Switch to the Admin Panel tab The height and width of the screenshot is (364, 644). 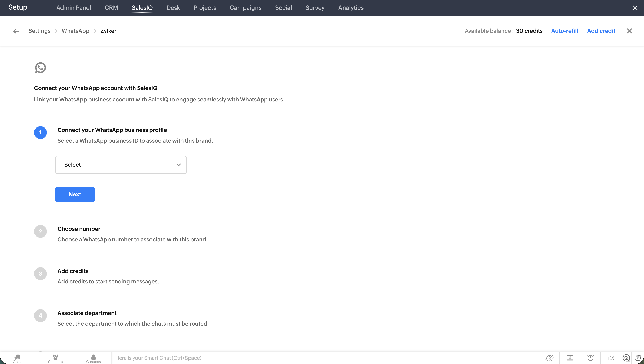(x=74, y=8)
